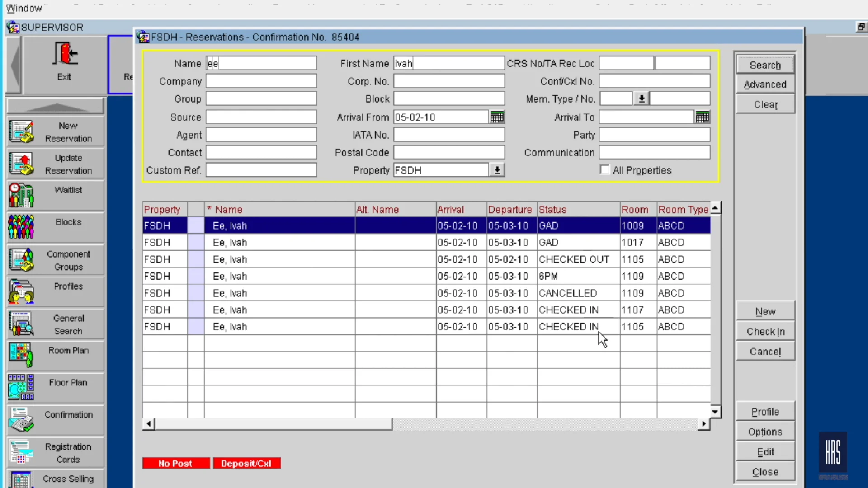The image size is (868, 488).
Task: Enable the All Properties checkbox
Action: 604,170
